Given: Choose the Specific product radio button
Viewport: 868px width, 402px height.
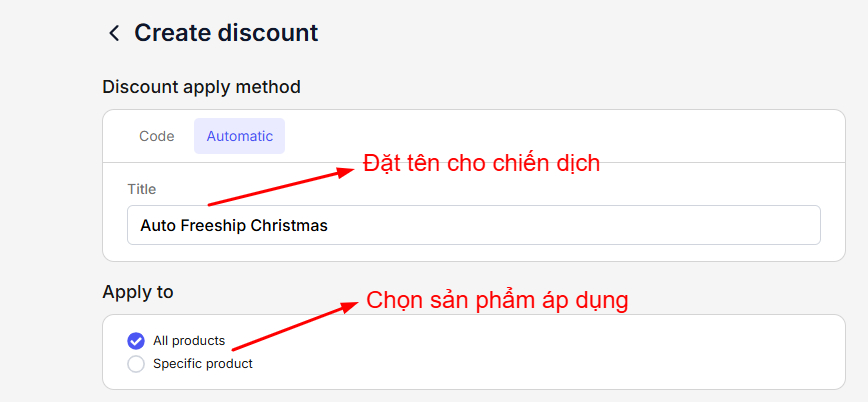Looking at the screenshot, I should click(x=136, y=364).
